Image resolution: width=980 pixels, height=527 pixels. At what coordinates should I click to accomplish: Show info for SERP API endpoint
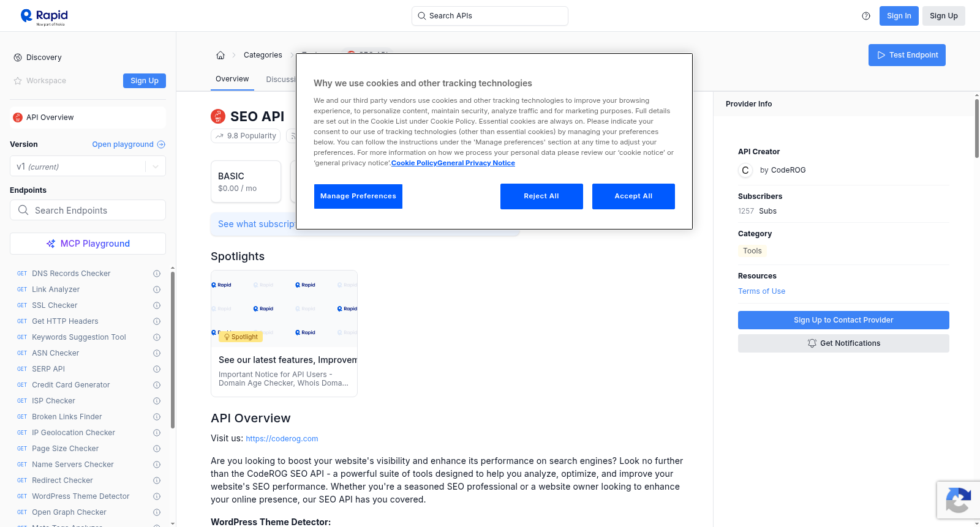157,369
